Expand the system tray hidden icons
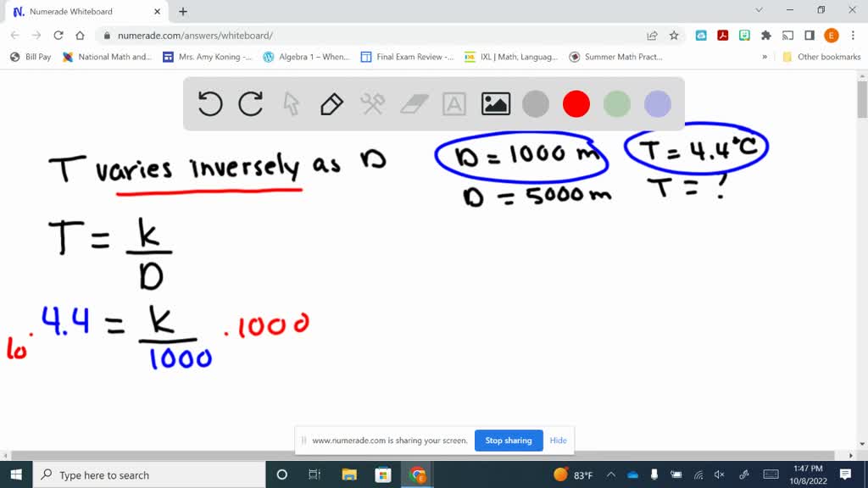This screenshot has width=868, height=488. point(610,474)
